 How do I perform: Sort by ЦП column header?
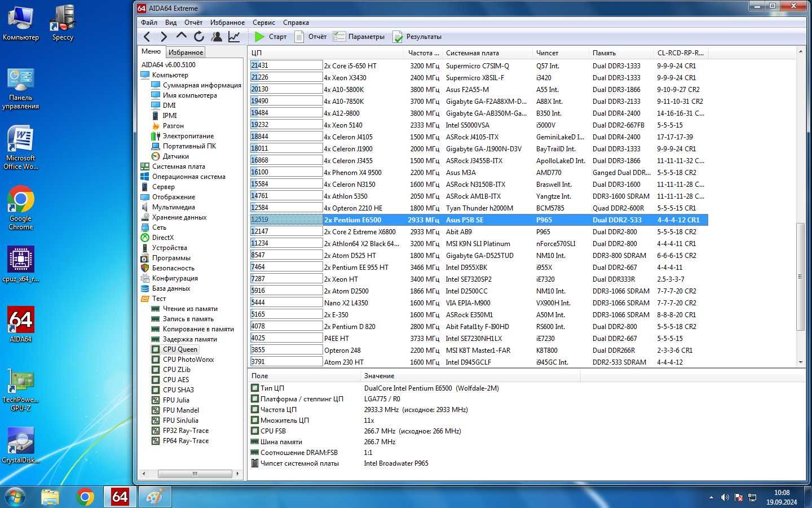(326, 52)
